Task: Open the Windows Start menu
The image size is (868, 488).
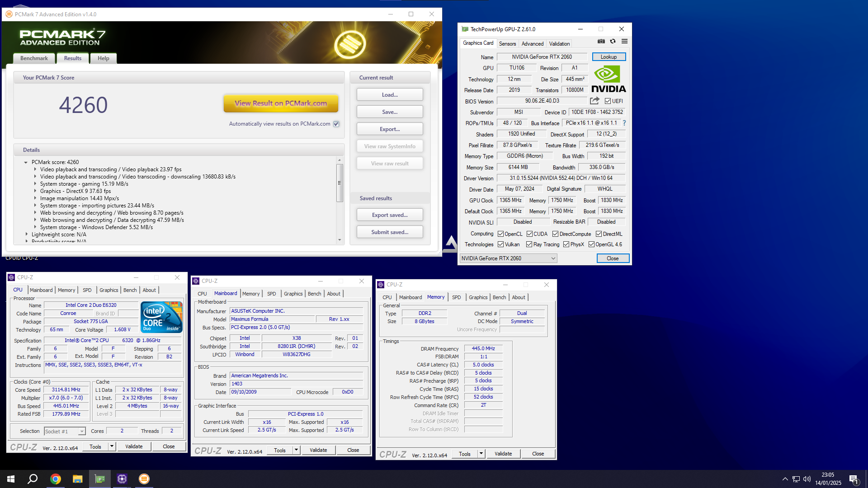Action: tap(11, 479)
